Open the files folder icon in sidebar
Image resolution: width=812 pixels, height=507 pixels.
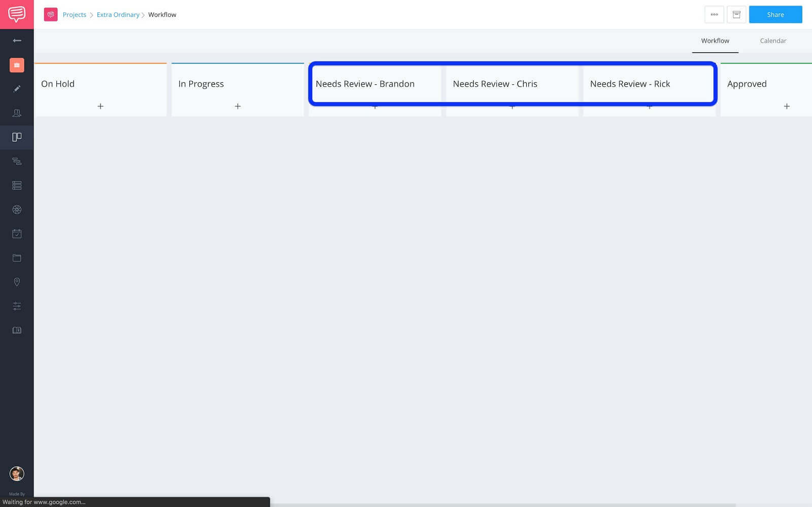coord(17,258)
